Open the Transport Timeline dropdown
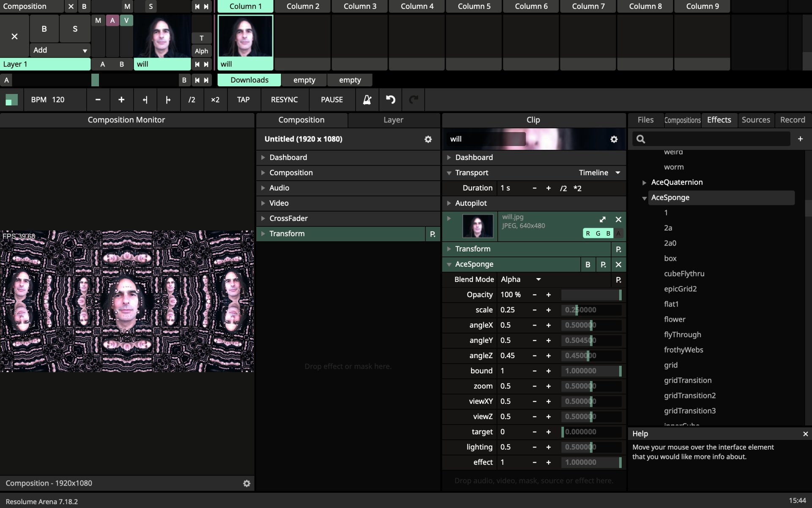 pos(599,173)
